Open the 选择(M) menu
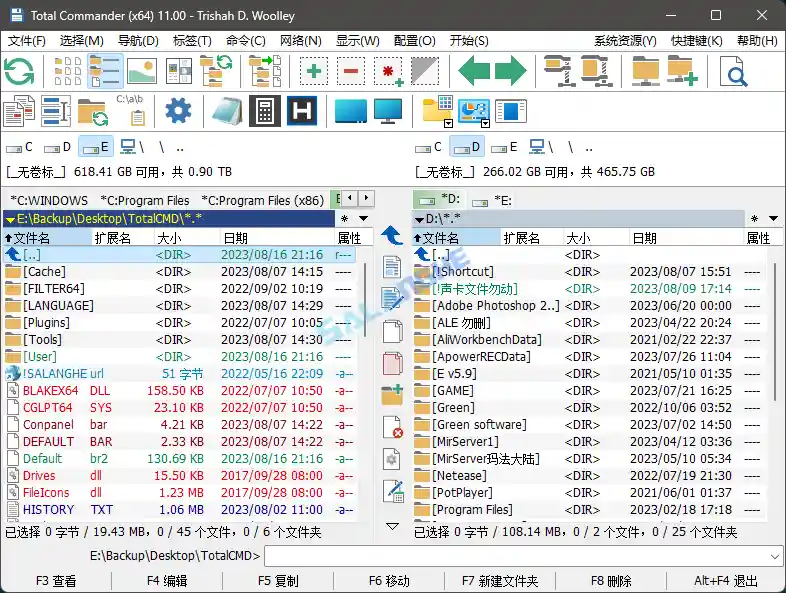786x593 pixels. pos(82,41)
